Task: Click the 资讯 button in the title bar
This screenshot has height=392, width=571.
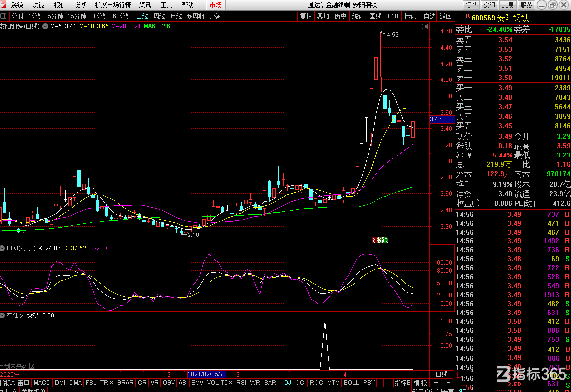Action: pos(489,5)
